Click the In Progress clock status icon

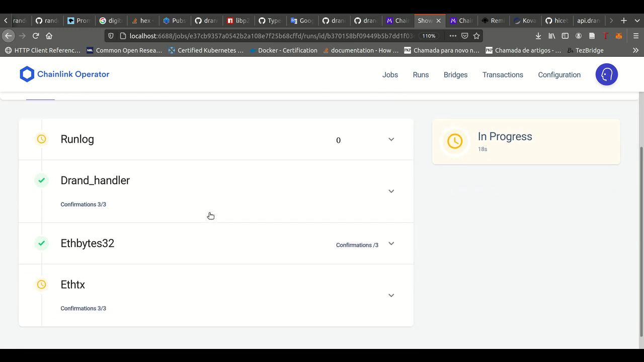(x=454, y=141)
